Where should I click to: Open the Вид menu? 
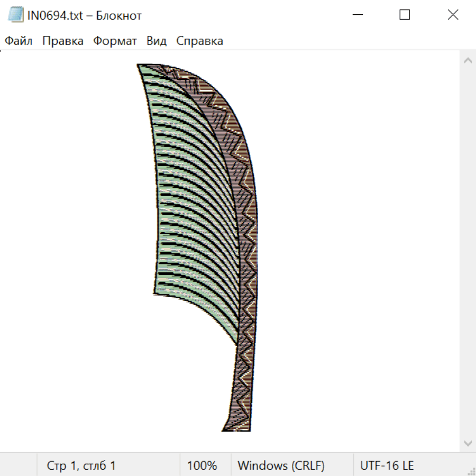pos(157,41)
